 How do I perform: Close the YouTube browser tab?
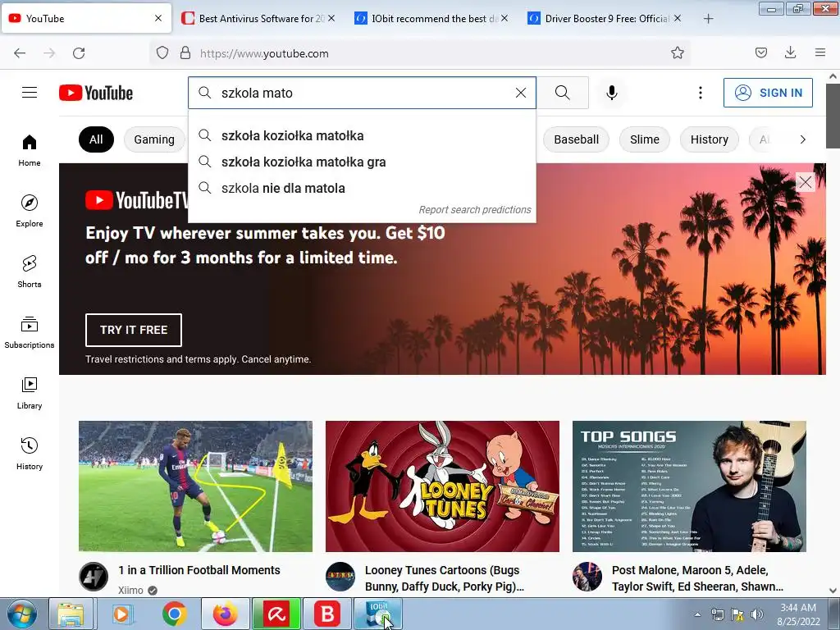158,18
